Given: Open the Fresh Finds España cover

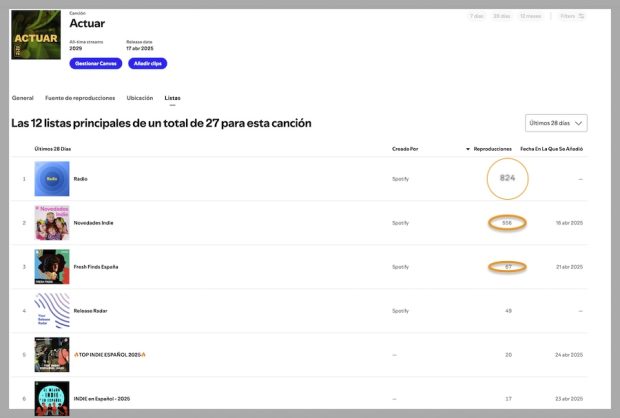Looking at the screenshot, I should (52, 267).
